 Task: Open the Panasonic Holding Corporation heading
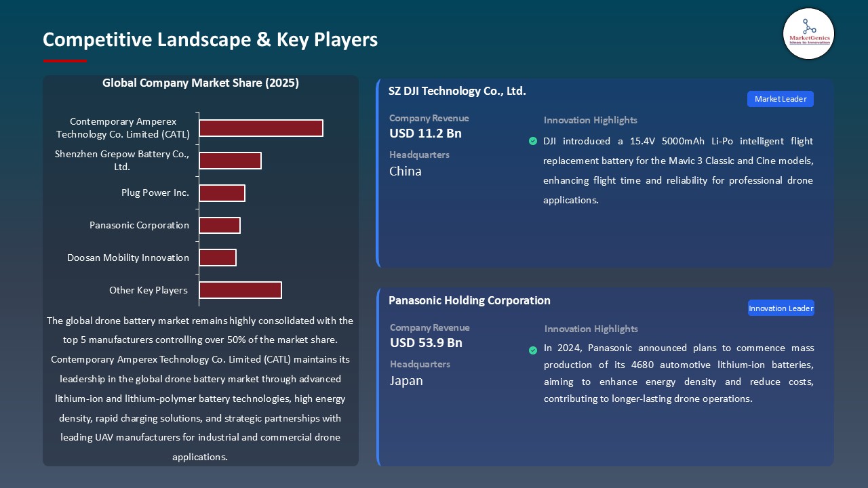pyautogui.click(x=469, y=300)
